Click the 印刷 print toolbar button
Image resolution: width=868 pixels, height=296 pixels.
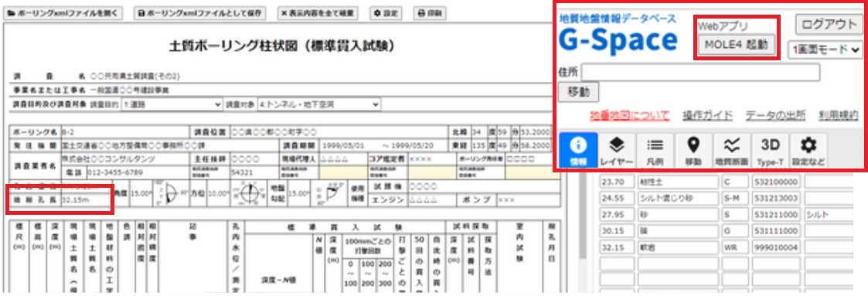[x=430, y=13]
